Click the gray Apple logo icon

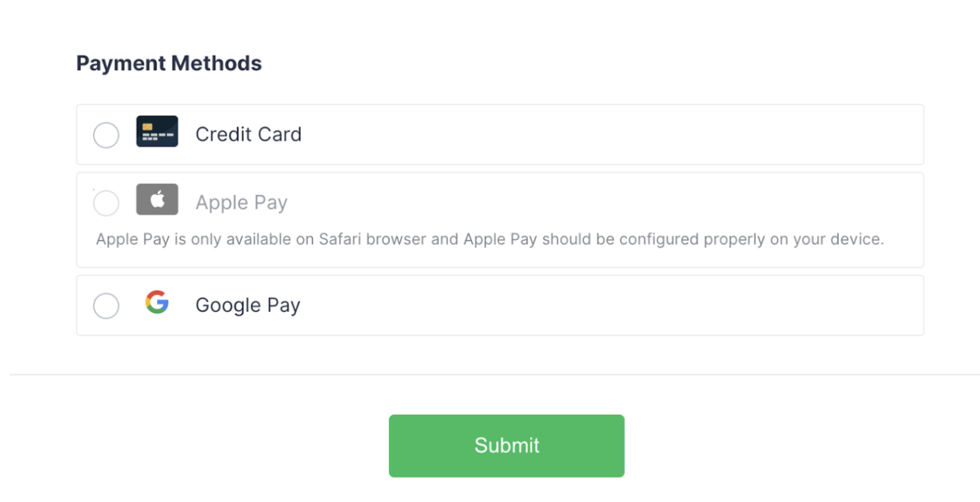(157, 199)
